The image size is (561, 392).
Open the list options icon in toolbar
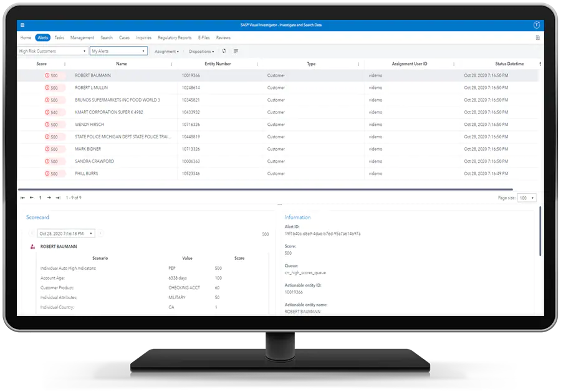point(236,51)
